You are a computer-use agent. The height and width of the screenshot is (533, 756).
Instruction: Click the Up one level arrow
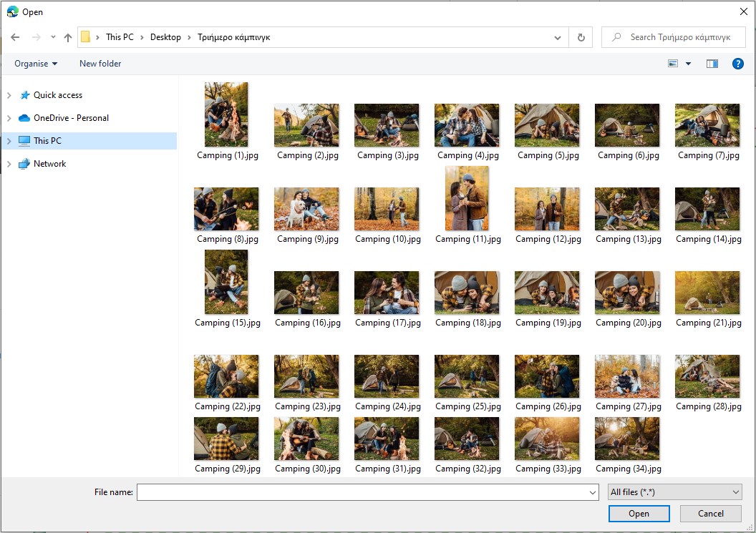pyautogui.click(x=68, y=37)
